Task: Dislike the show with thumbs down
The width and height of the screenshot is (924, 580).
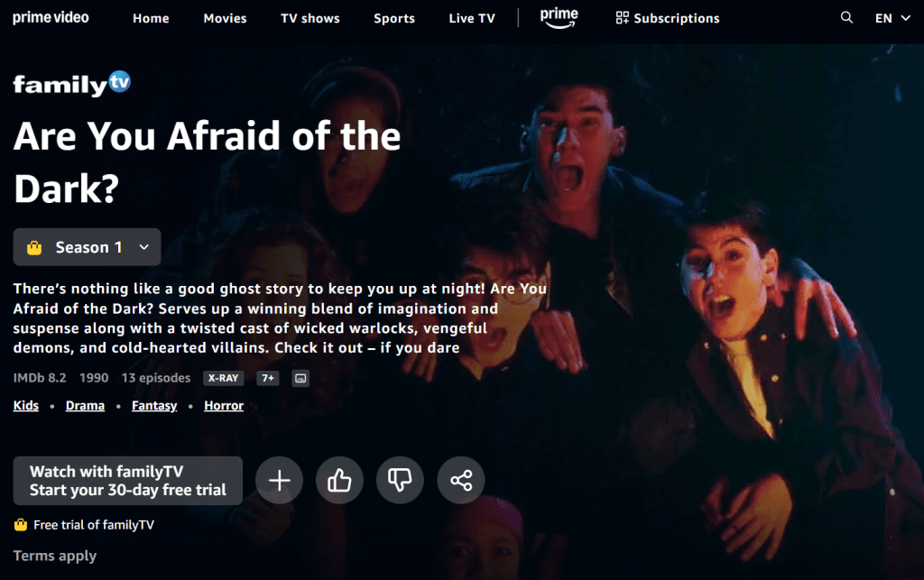Action: click(x=400, y=480)
